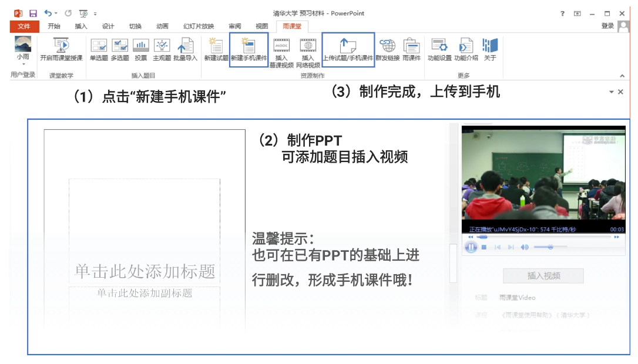Viewport: 638px width, 364px height.
Task: Open 批量导入 batch import
Action: point(185,49)
